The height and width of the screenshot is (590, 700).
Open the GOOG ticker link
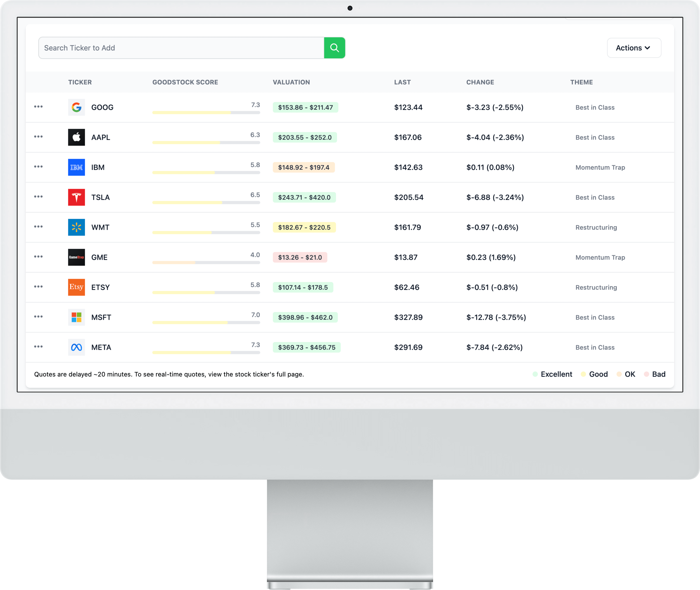click(x=102, y=107)
